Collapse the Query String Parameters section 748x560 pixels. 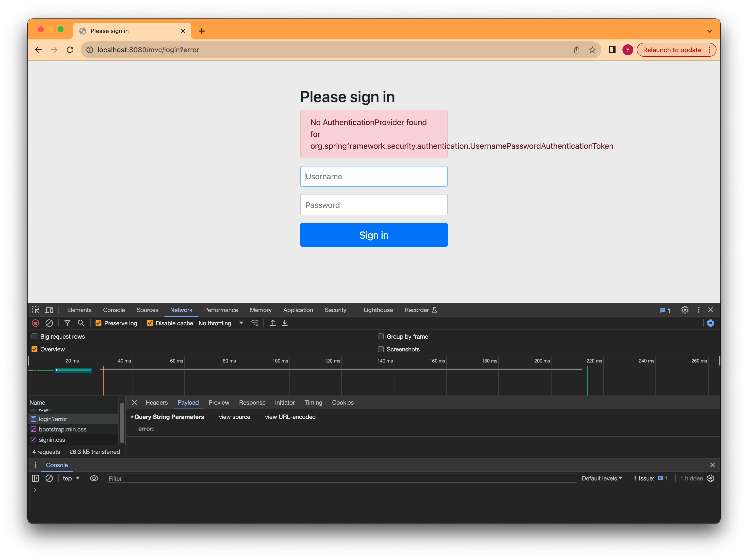(132, 417)
